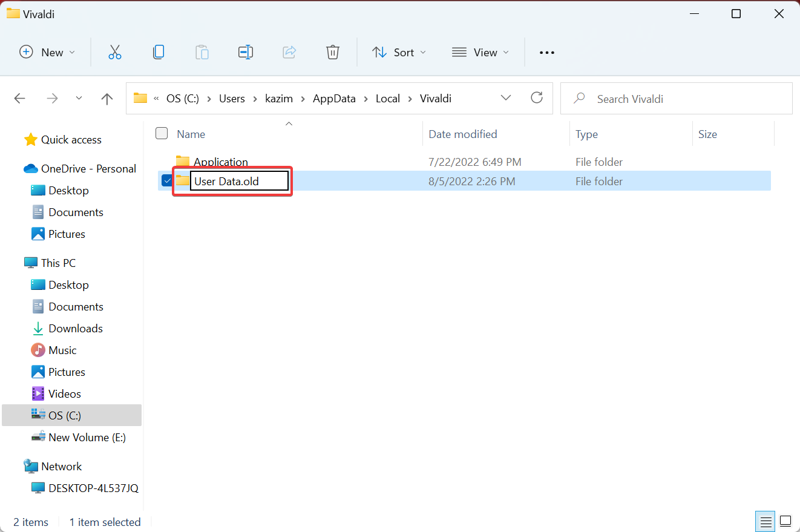This screenshot has width=800, height=532.
Task: Maximize the Vivaldi explorer window
Action: coord(736,13)
